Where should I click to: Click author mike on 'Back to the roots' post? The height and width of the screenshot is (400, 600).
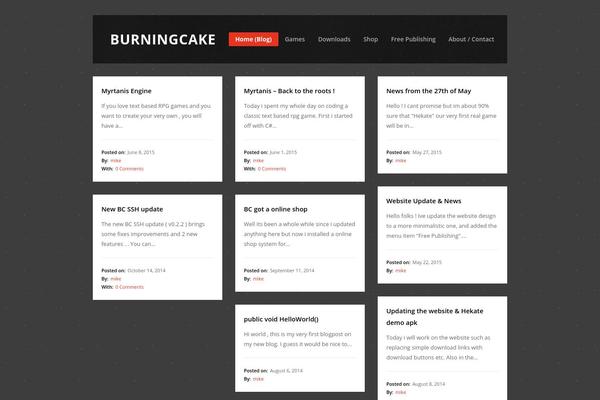[258, 160]
